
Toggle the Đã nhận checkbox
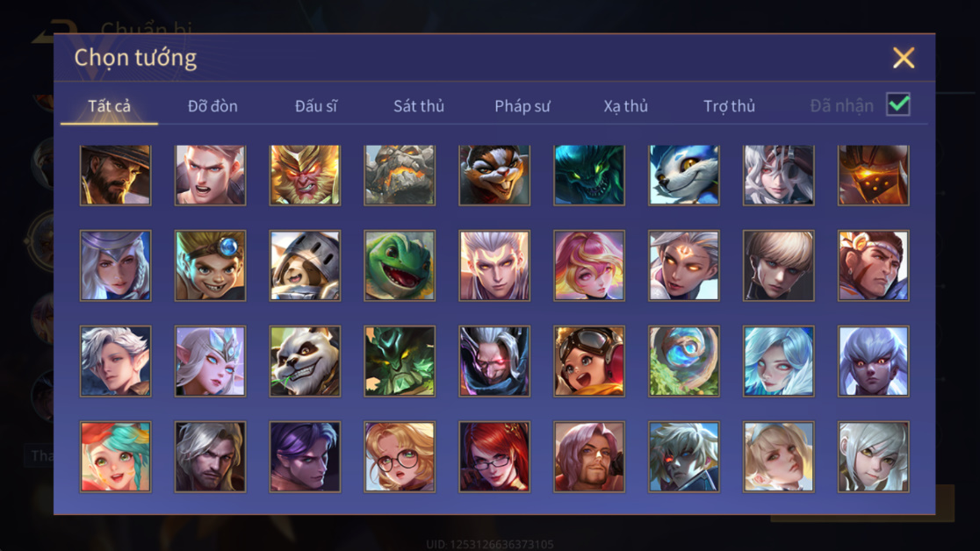898,104
